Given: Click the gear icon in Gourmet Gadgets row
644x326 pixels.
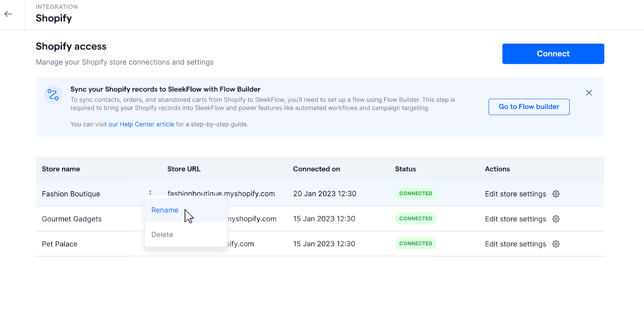Looking at the screenshot, I should tap(556, 219).
